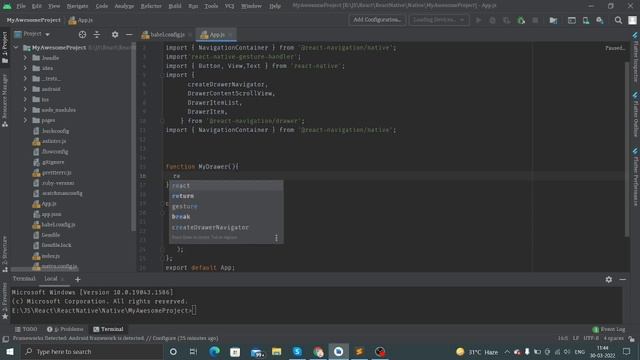Open File Explorer in taskbar

(276, 351)
